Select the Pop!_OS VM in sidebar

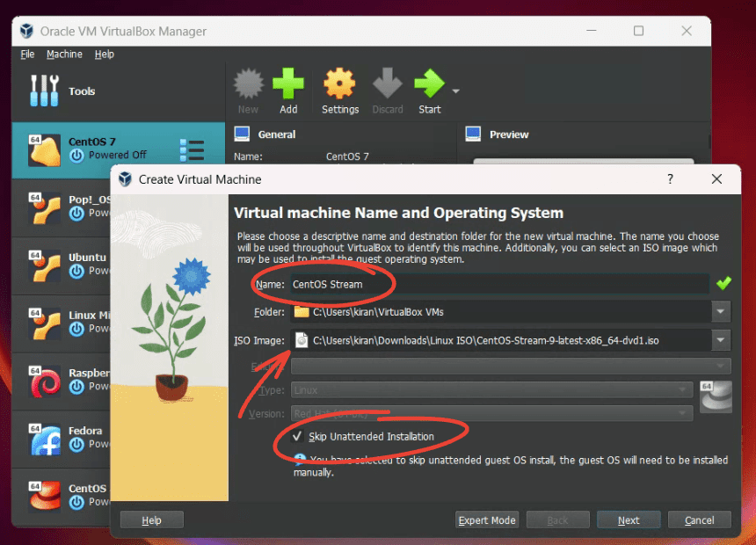point(62,207)
